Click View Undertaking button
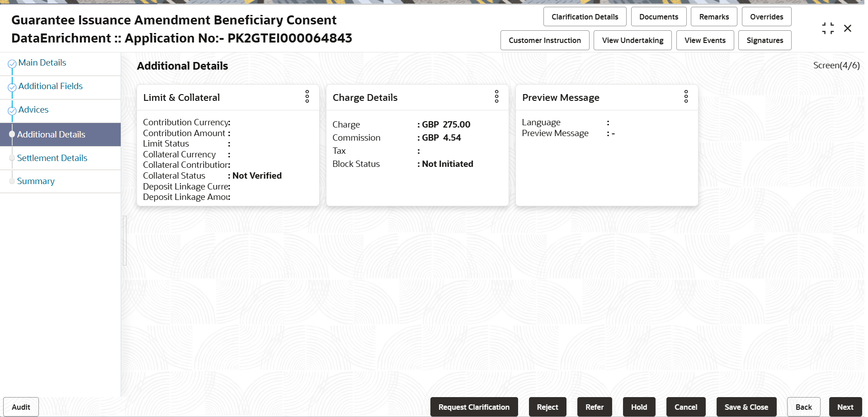This screenshot has height=417, width=868. pyautogui.click(x=632, y=40)
